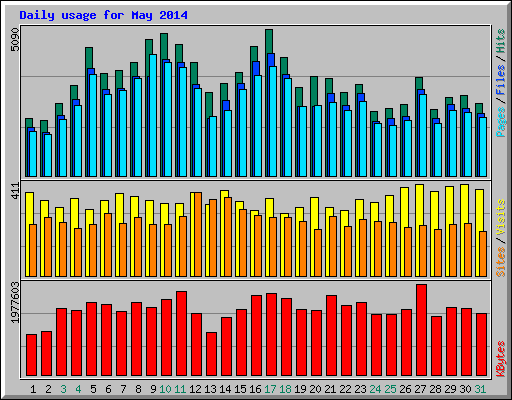512x400 pixels.
Task: Click day 12 on the x-axis
Action: [x=195, y=389]
